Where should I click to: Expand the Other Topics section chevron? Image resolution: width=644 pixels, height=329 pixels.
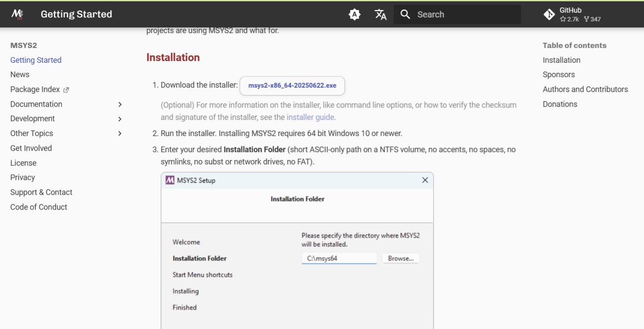click(x=120, y=133)
